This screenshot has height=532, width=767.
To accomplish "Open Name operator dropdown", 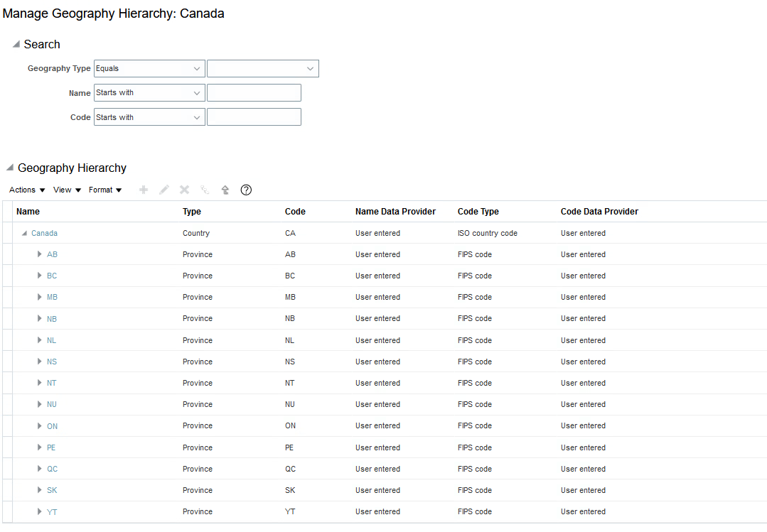I will click(149, 93).
